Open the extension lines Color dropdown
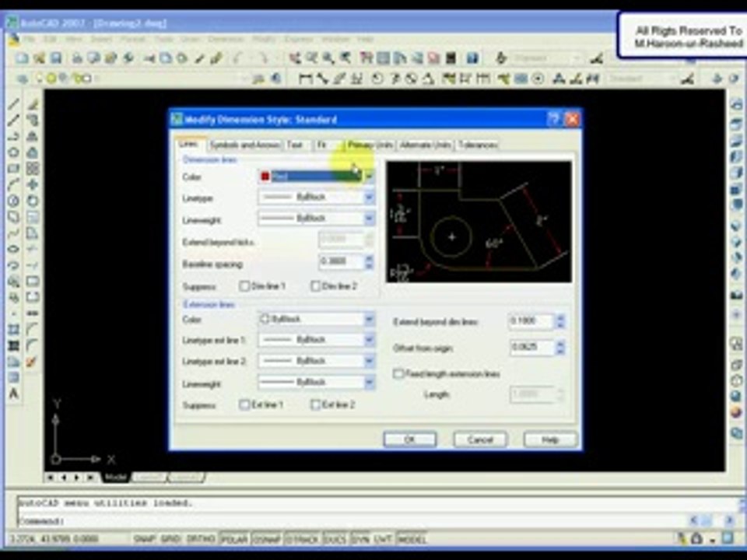The width and height of the screenshot is (747, 560). 317,319
